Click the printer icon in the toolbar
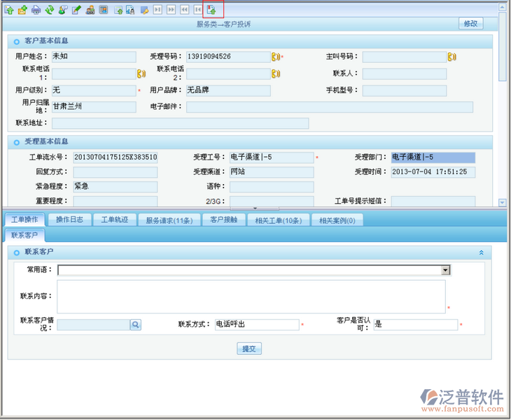The height and width of the screenshot is (420, 511). 36,10
